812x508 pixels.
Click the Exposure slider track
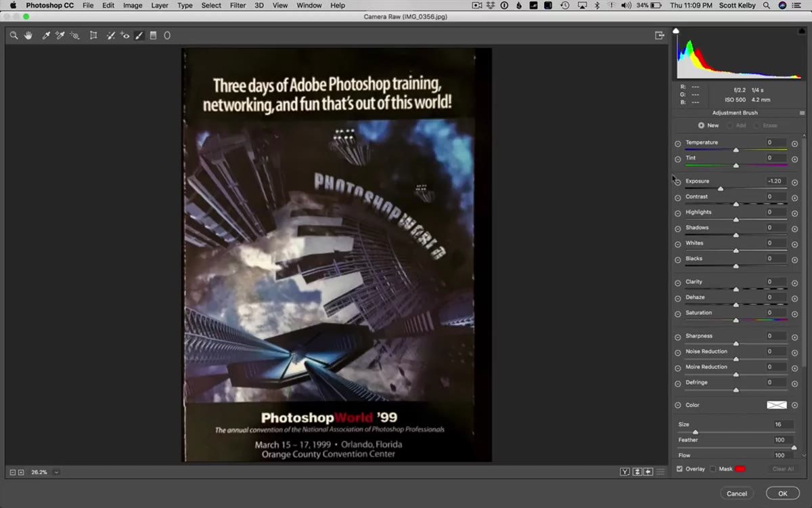click(x=736, y=189)
